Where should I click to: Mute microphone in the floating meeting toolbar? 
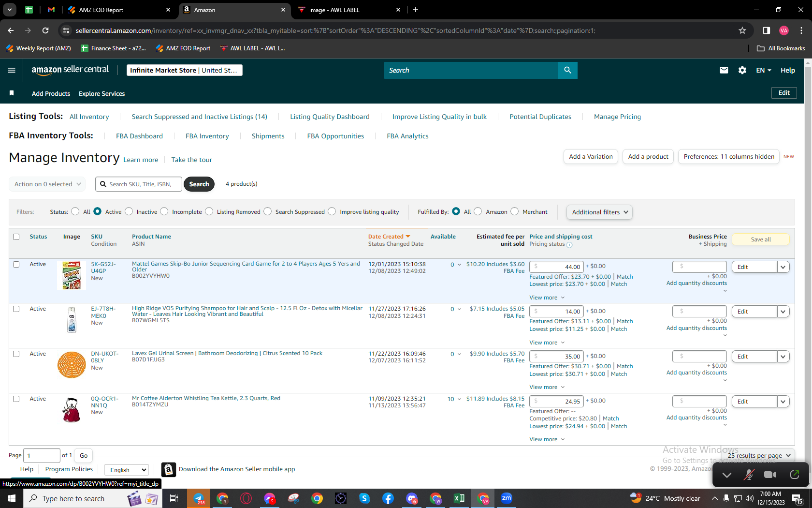[749, 475]
